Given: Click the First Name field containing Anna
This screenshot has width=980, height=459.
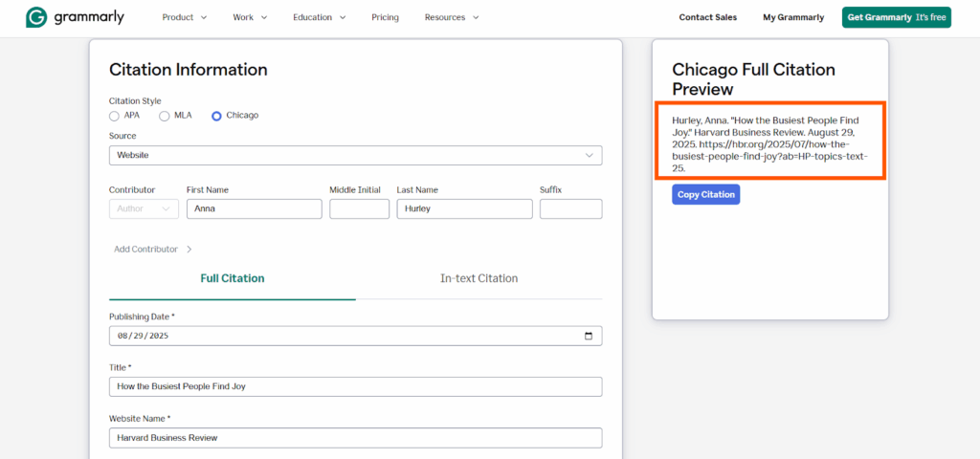Looking at the screenshot, I should click(255, 209).
